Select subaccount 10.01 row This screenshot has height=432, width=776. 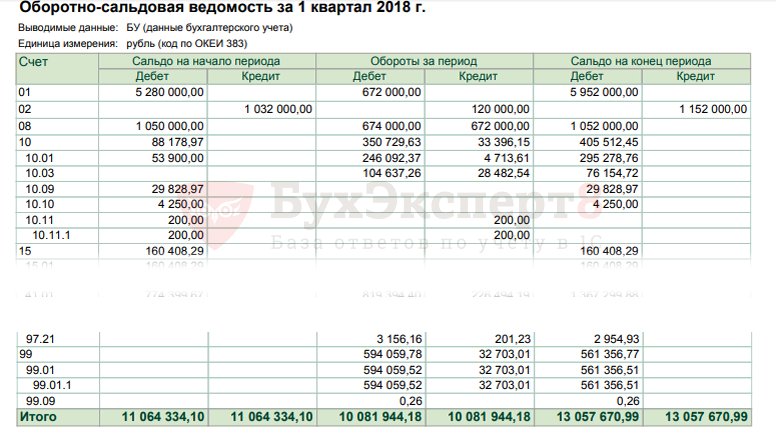coord(38,158)
